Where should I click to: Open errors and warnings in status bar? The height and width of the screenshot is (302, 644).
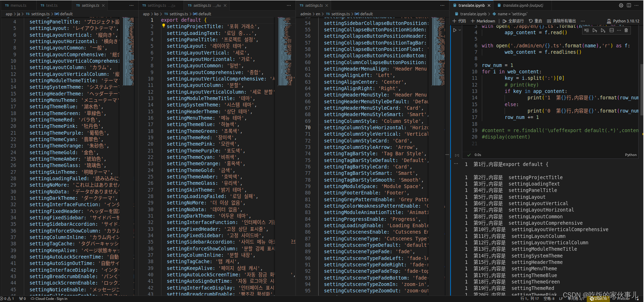(x=7, y=299)
